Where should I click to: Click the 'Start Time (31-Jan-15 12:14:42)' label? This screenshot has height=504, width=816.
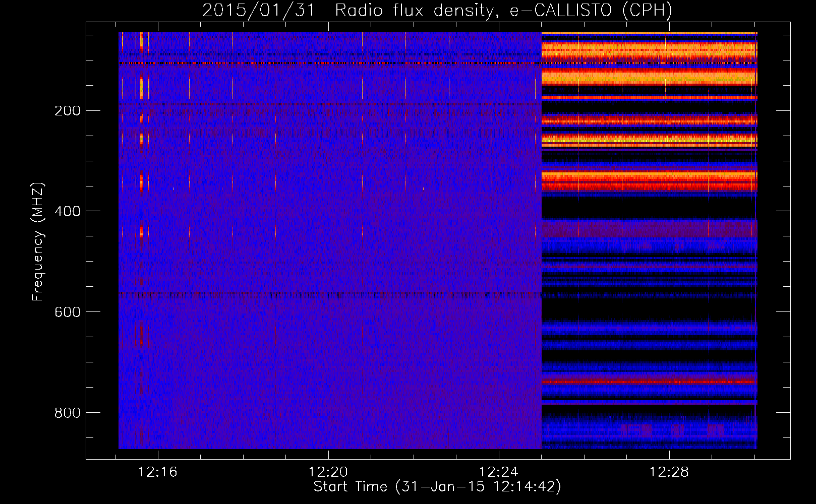pyautogui.click(x=437, y=487)
